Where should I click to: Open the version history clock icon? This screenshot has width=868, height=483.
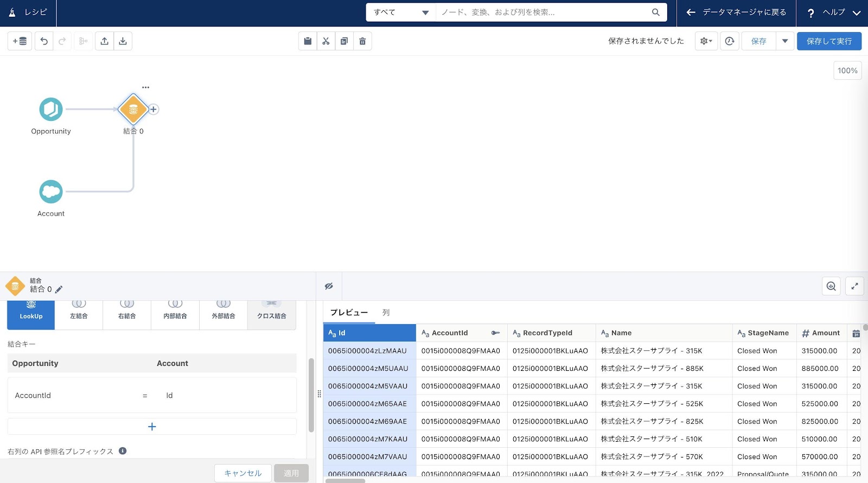pos(730,41)
